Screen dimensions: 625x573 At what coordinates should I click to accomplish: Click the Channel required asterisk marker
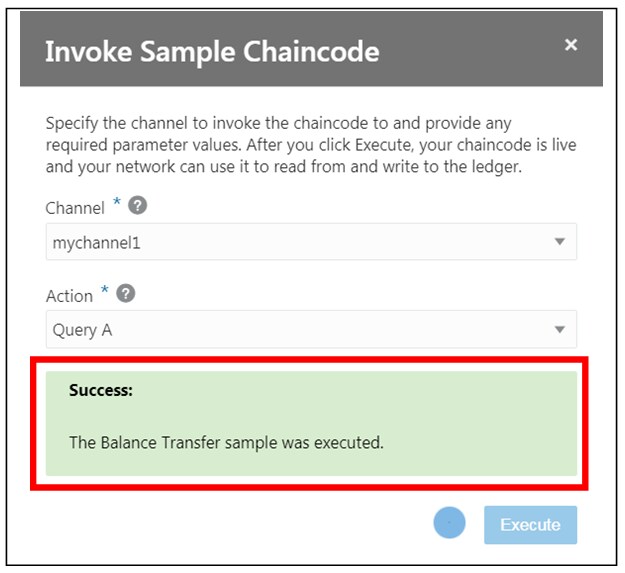pyautogui.click(x=117, y=204)
